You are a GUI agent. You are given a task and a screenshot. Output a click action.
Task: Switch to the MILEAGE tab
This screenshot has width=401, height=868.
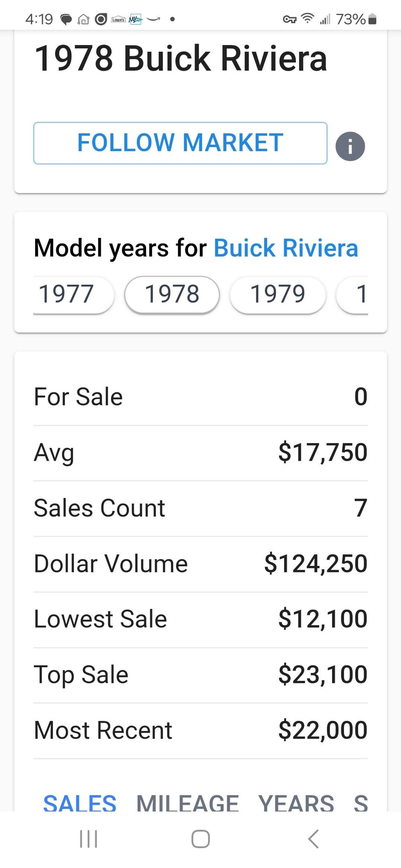click(x=188, y=803)
